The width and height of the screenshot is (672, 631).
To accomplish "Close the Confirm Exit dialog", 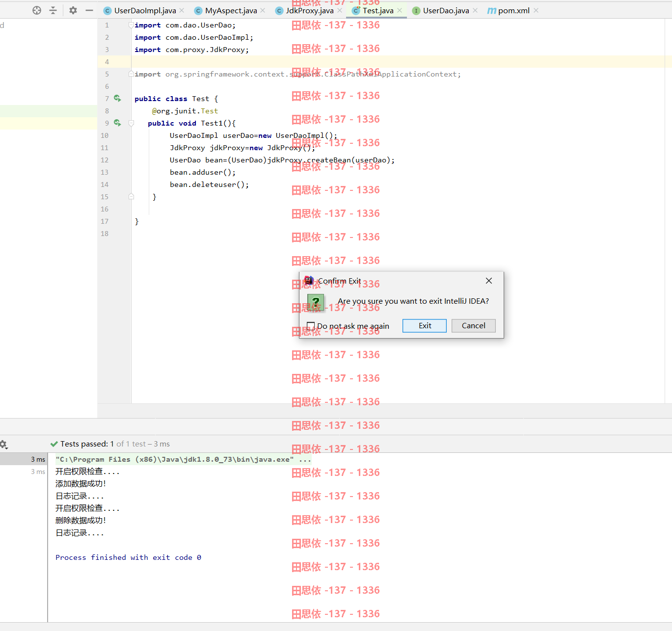I will pyautogui.click(x=489, y=281).
